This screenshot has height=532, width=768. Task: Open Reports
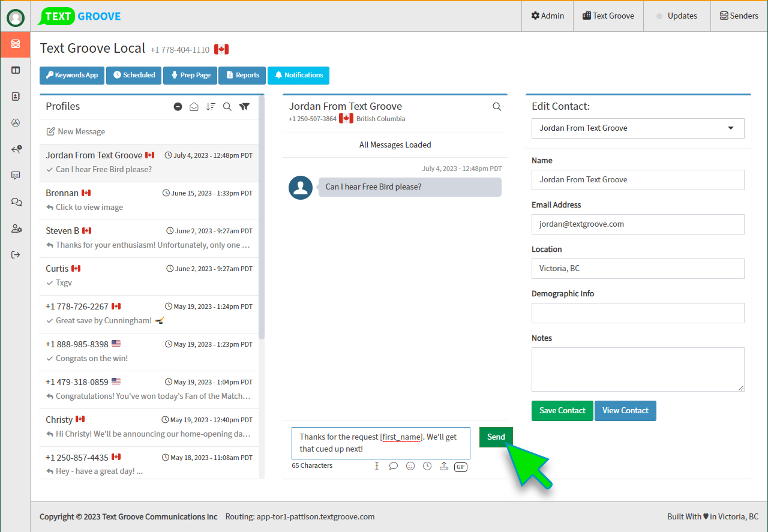pyautogui.click(x=242, y=76)
